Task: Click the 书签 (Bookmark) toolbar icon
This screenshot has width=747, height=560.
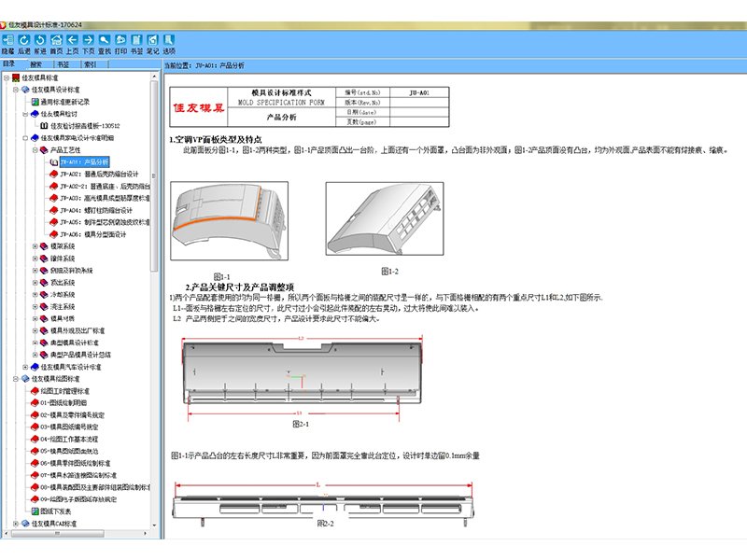Action: pos(136,40)
